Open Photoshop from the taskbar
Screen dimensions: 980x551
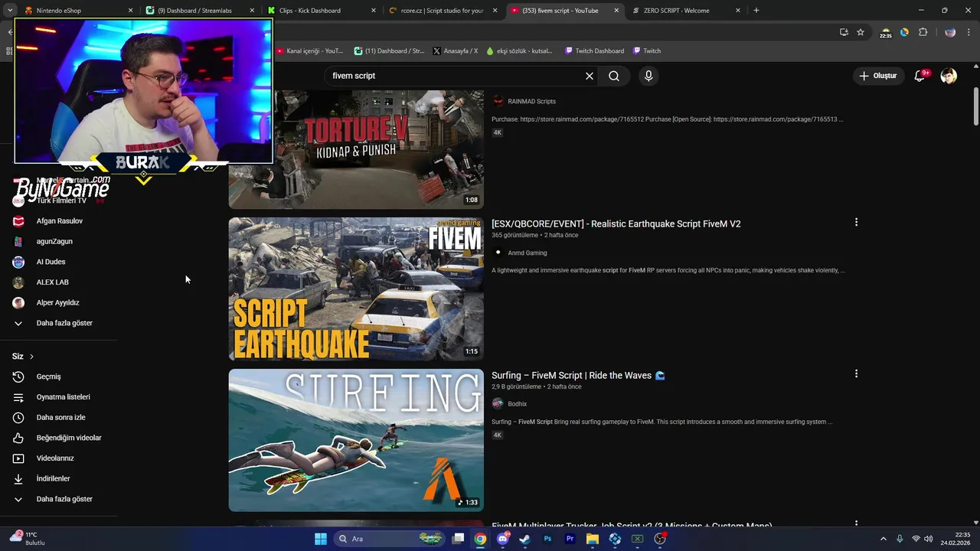[547, 539]
